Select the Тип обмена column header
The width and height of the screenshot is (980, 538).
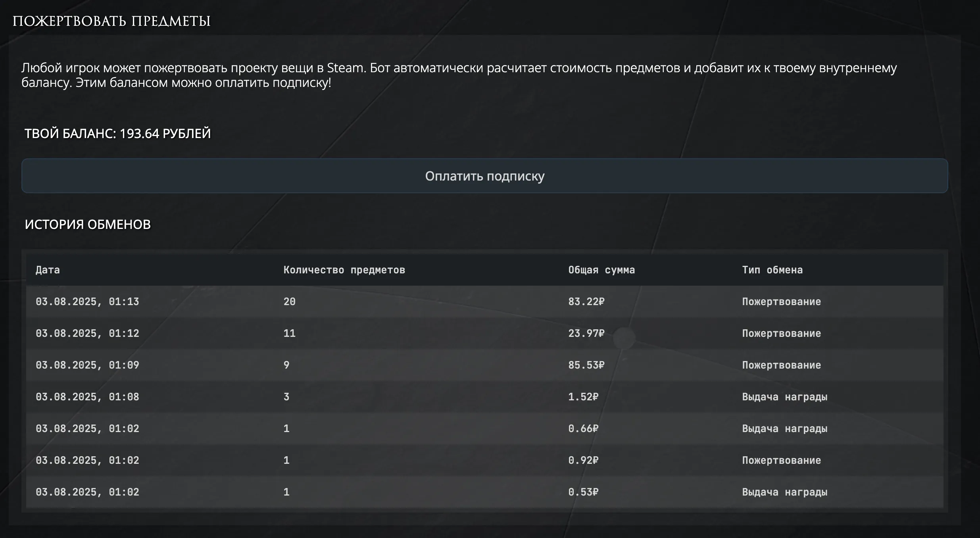[772, 270]
